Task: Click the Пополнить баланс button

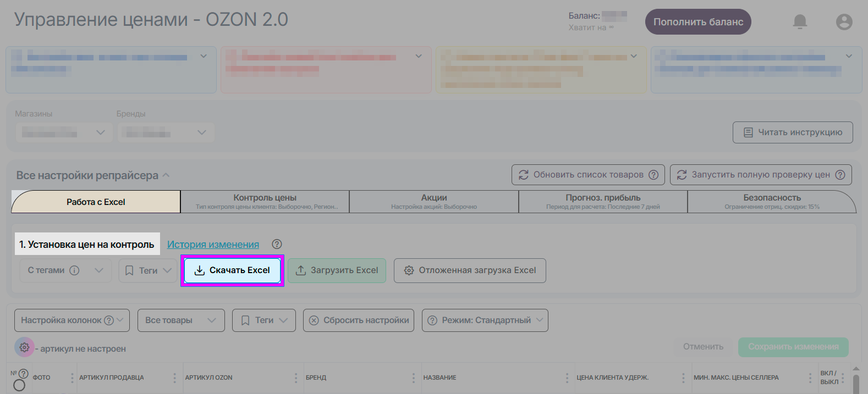Action: [x=698, y=22]
